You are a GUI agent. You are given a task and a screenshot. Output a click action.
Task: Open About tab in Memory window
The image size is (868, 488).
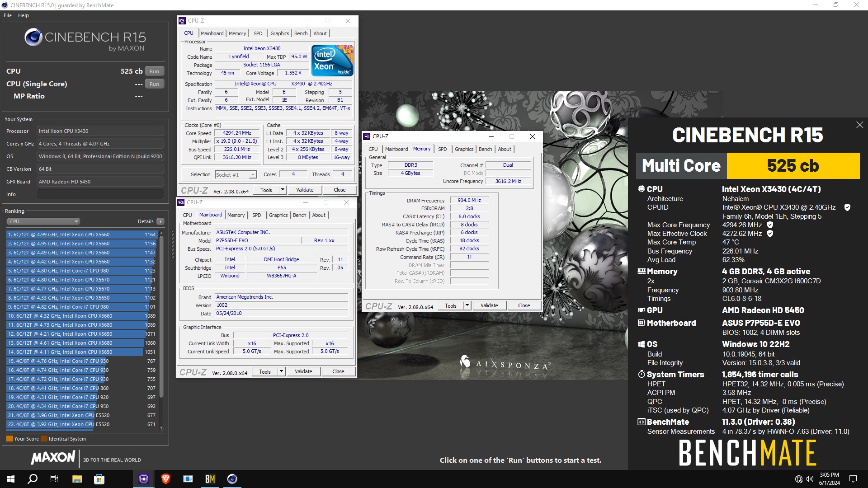point(505,149)
